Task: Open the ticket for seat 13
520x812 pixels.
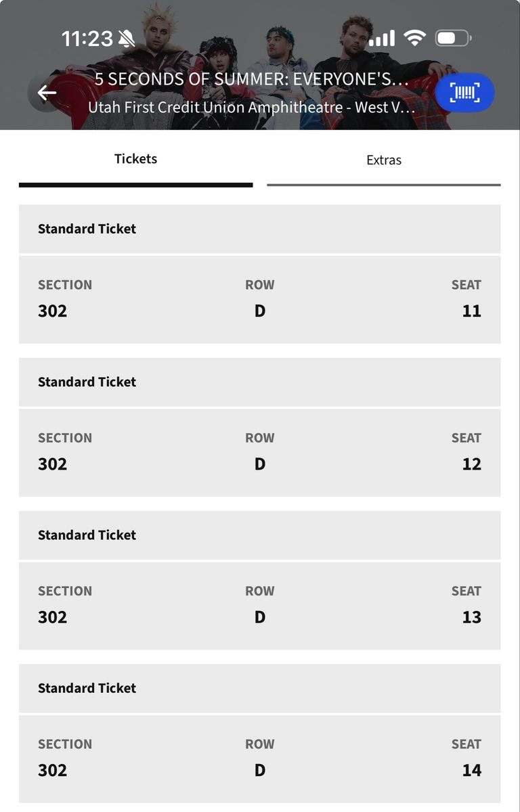Action: coord(260,605)
